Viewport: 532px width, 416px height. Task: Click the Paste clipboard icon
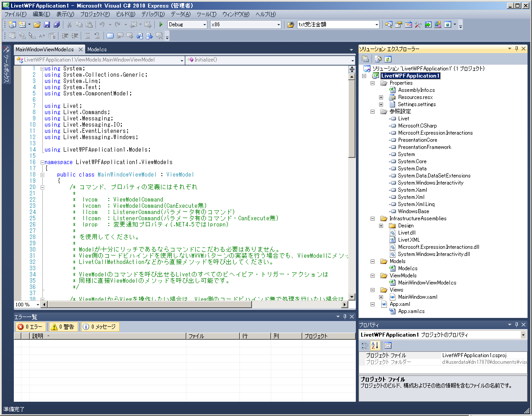[x=89, y=25]
